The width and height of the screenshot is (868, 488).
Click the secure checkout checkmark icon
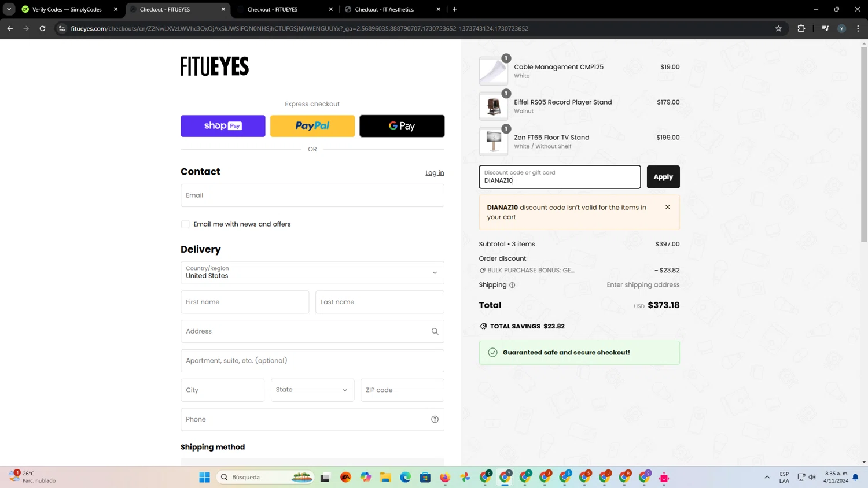click(492, 353)
